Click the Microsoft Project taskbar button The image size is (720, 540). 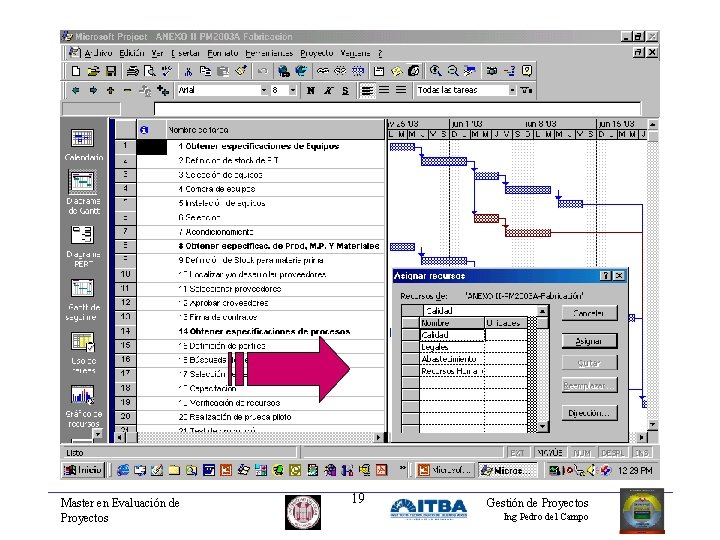pos(508,470)
